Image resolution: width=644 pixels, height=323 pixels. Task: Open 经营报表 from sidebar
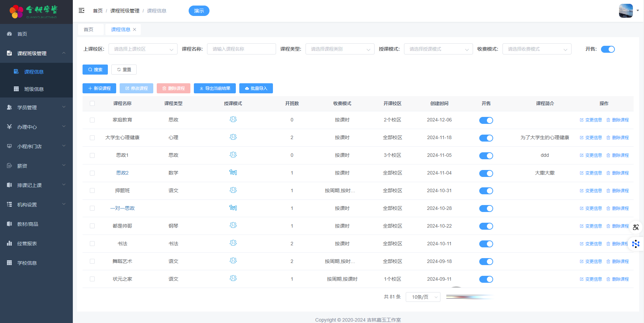tap(27, 244)
